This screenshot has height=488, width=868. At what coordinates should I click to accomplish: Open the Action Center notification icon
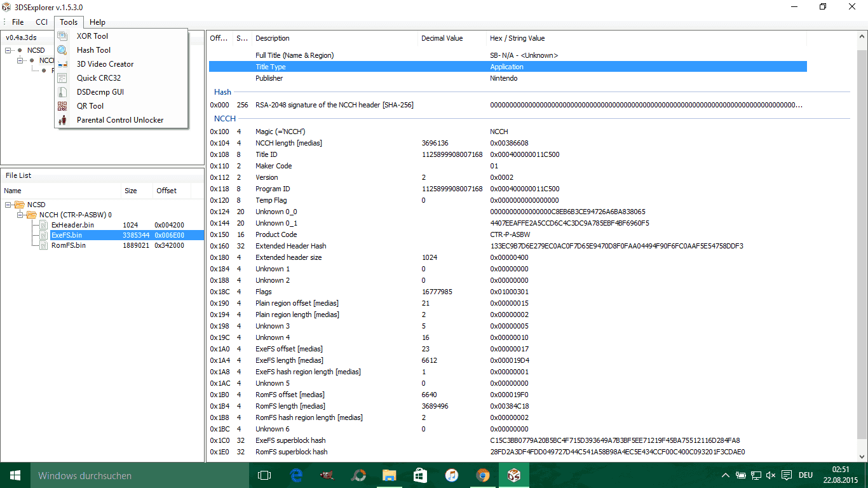coord(786,475)
